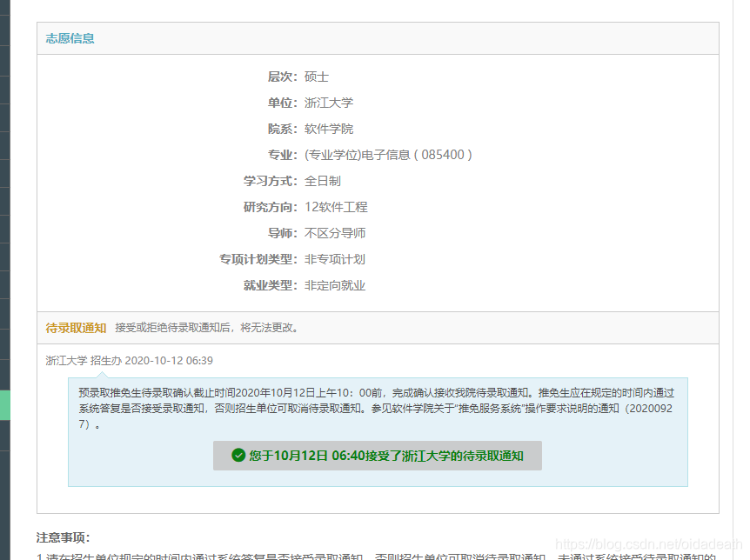Click the 专项计划类型 value 非专项计划
750x560 pixels.
pos(335,259)
